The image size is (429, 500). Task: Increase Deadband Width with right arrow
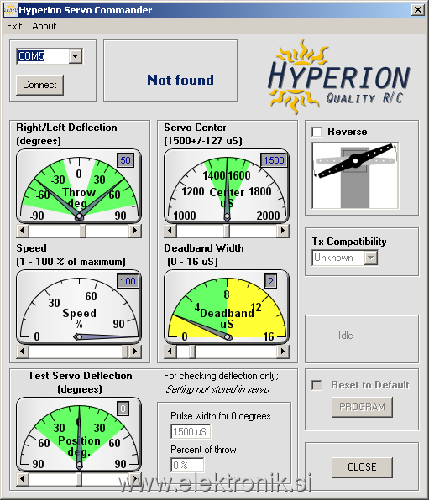point(283,351)
